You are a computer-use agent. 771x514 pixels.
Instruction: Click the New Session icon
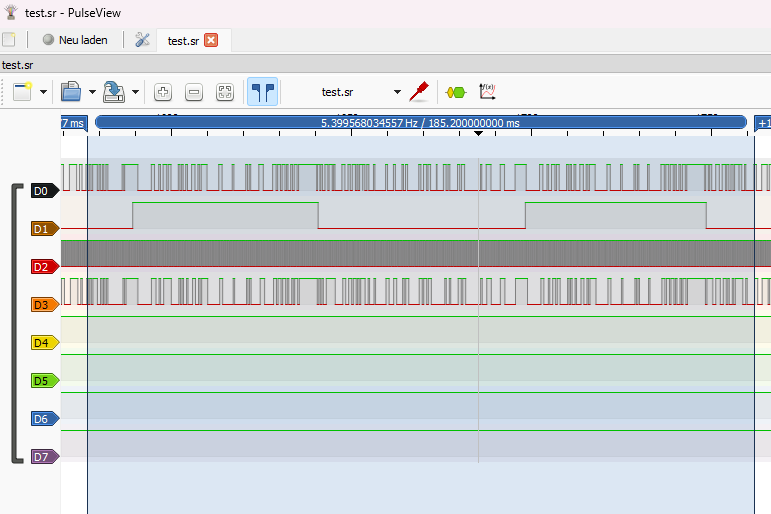pos(22,92)
